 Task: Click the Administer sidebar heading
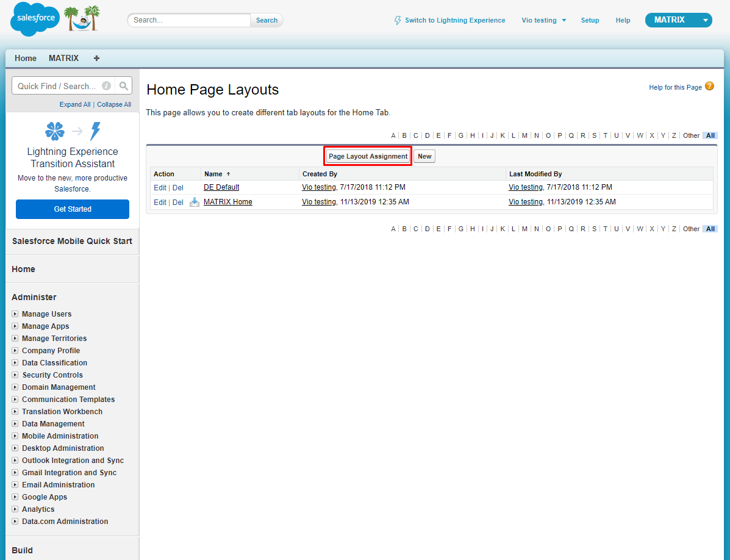click(x=34, y=297)
